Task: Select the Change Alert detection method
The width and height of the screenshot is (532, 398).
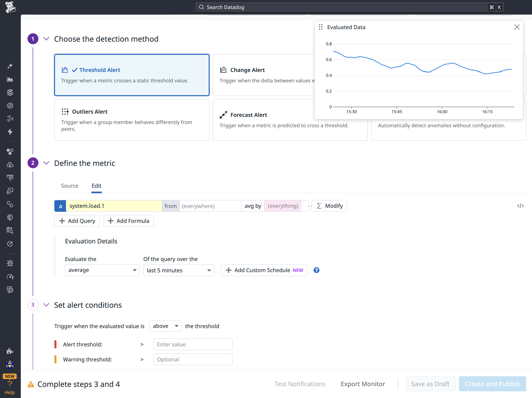Action: (264, 75)
